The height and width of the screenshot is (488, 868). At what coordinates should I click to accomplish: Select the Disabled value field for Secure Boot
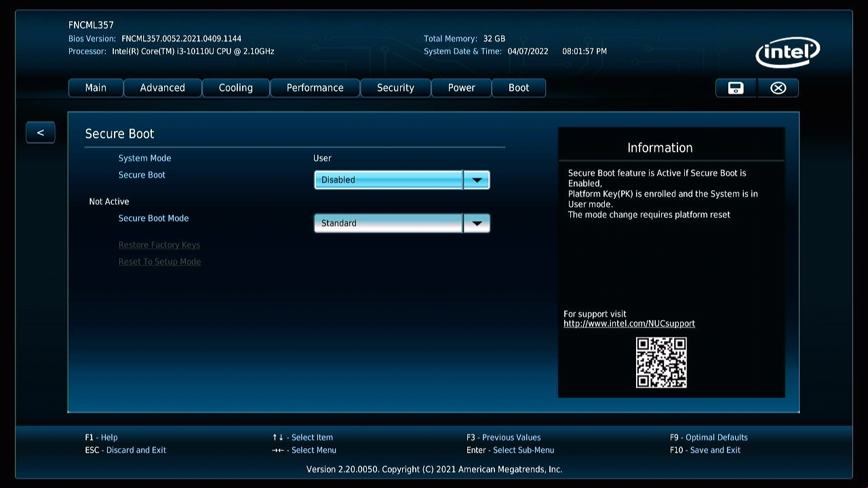[389, 180]
